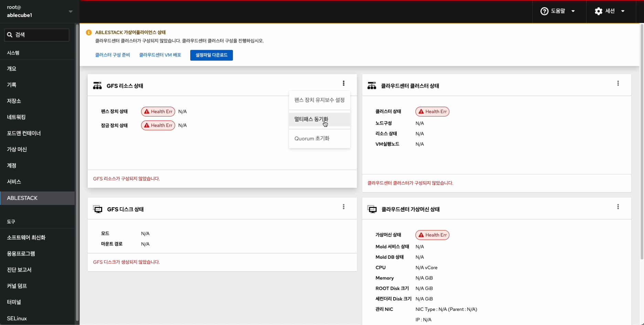The width and height of the screenshot is (644, 325).
Task: Open 터미널 in sidebar
Action: [37, 302]
